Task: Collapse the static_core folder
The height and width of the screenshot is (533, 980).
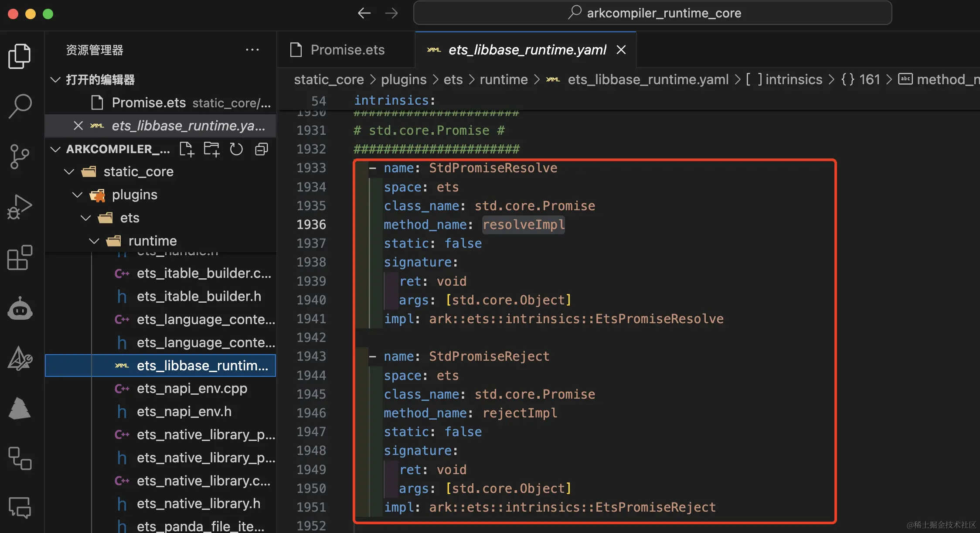Action: tap(69, 171)
